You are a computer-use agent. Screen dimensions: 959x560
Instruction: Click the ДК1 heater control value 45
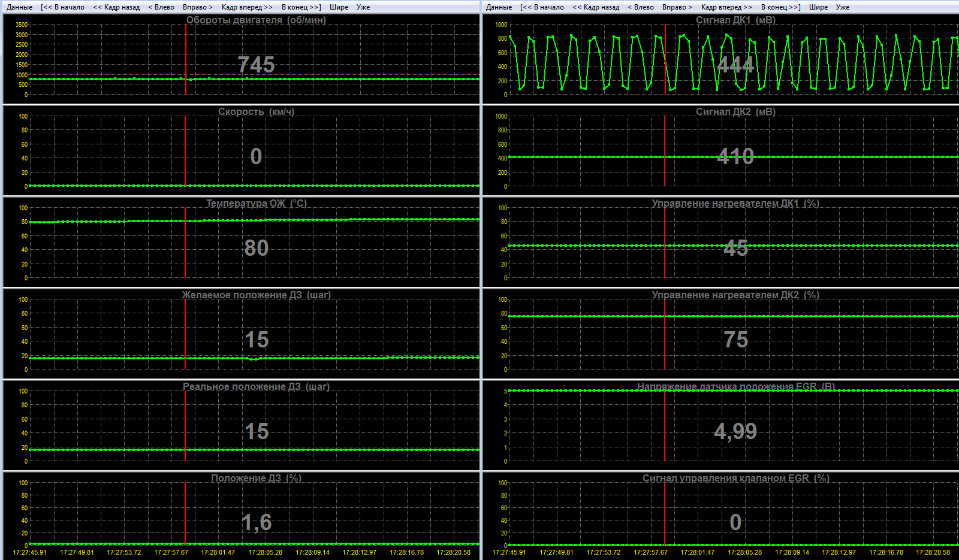(735, 248)
